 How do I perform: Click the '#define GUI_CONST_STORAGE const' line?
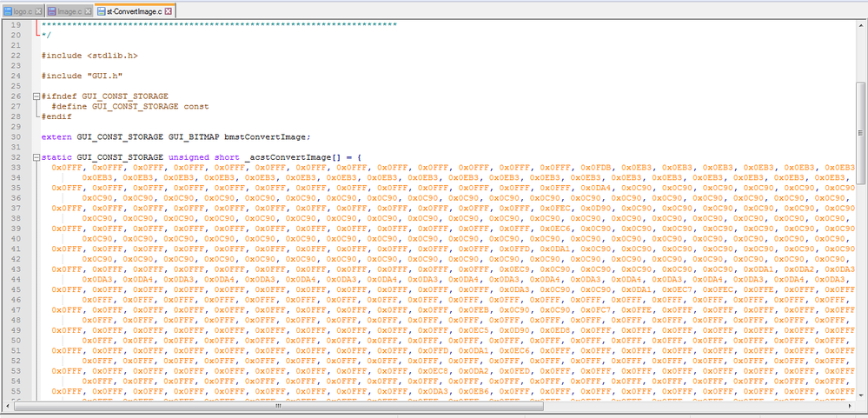(x=130, y=106)
